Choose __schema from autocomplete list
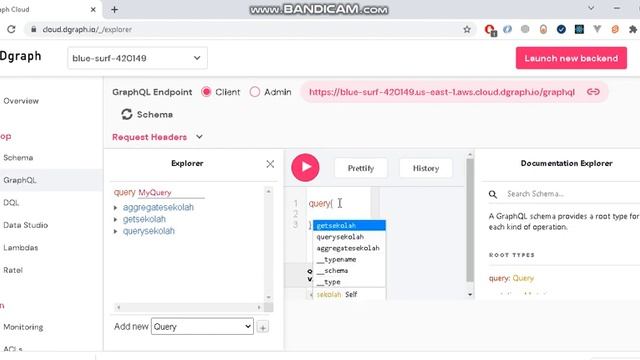Image resolution: width=640 pixels, height=360 pixels. [x=349, y=271]
